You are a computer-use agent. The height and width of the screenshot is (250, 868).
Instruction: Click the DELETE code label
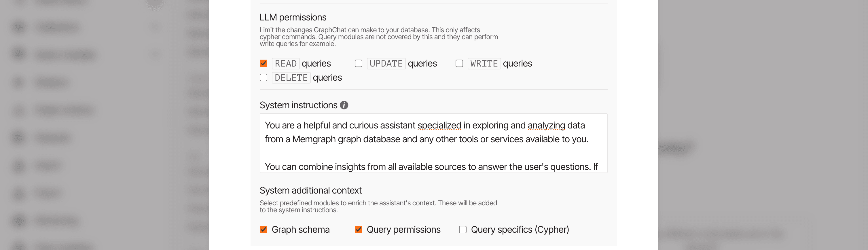(x=291, y=77)
